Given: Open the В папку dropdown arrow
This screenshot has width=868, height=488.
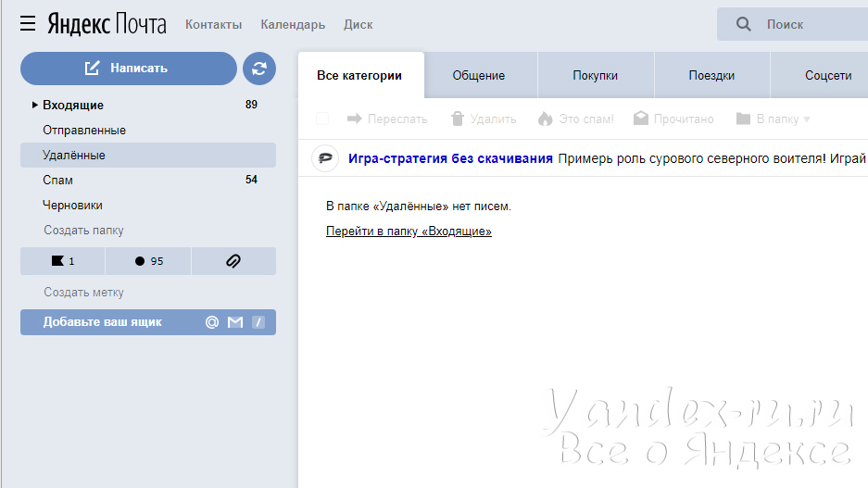Looking at the screenshot, I should [x=807, y=119].
